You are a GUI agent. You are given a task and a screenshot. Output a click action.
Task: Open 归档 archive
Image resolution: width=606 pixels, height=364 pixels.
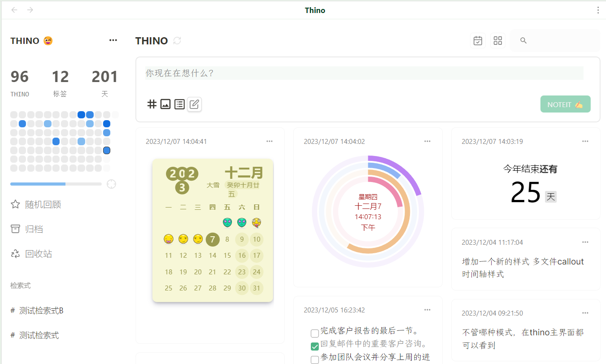click(34, 229)
